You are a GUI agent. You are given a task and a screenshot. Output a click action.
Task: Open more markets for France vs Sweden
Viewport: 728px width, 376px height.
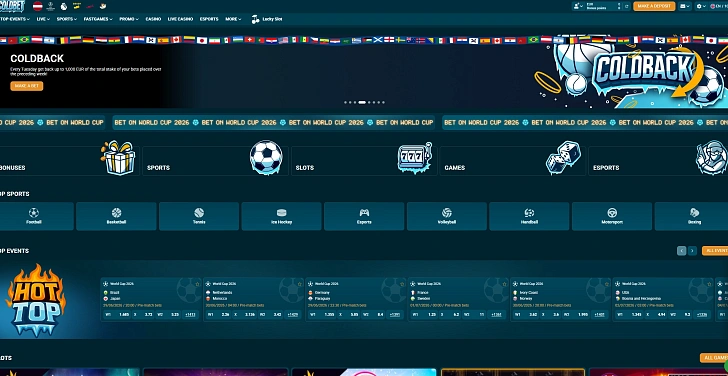(x=497, y=315)
